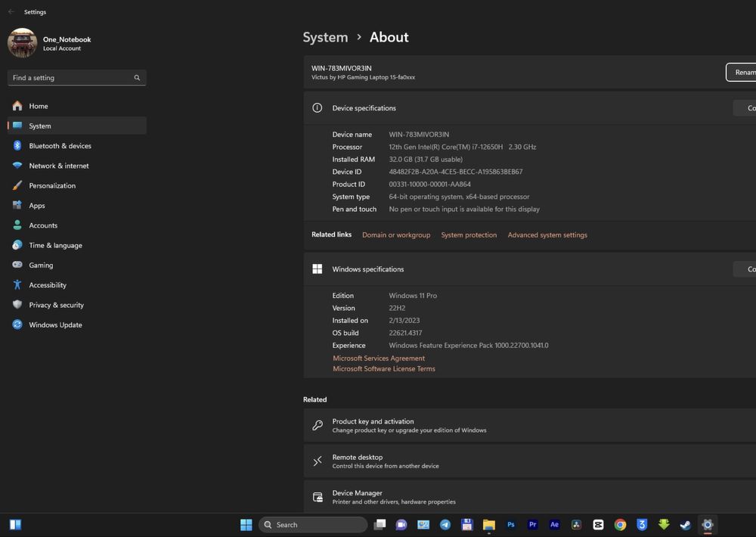
Task: Open Google Chrome from the taskbar
Action: click(x=620, y=525)
